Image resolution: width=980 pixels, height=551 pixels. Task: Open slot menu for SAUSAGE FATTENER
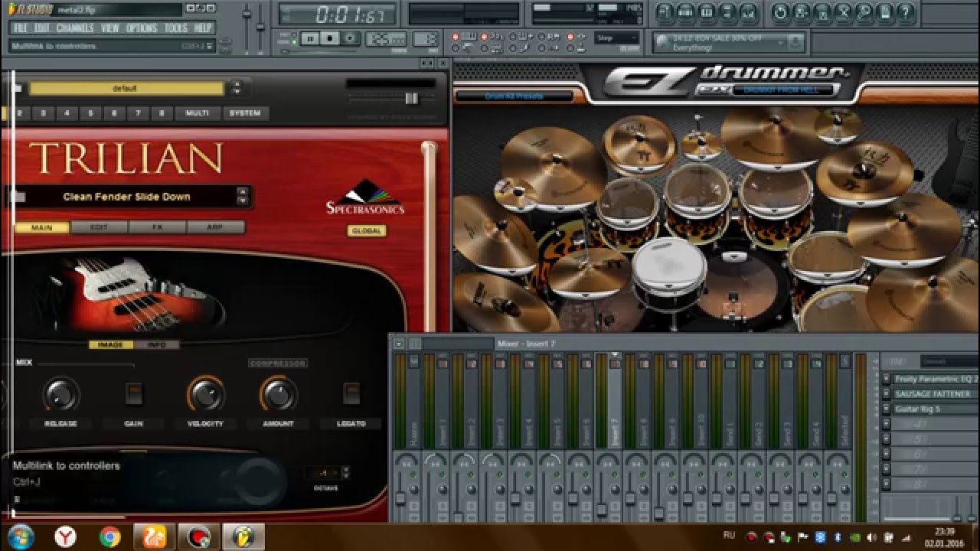pos(886,393)
